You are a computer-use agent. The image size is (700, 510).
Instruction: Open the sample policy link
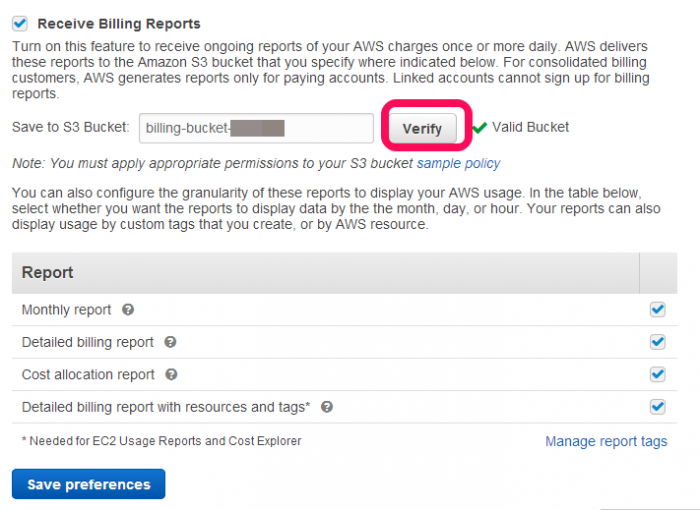click(x=458, y=163)
